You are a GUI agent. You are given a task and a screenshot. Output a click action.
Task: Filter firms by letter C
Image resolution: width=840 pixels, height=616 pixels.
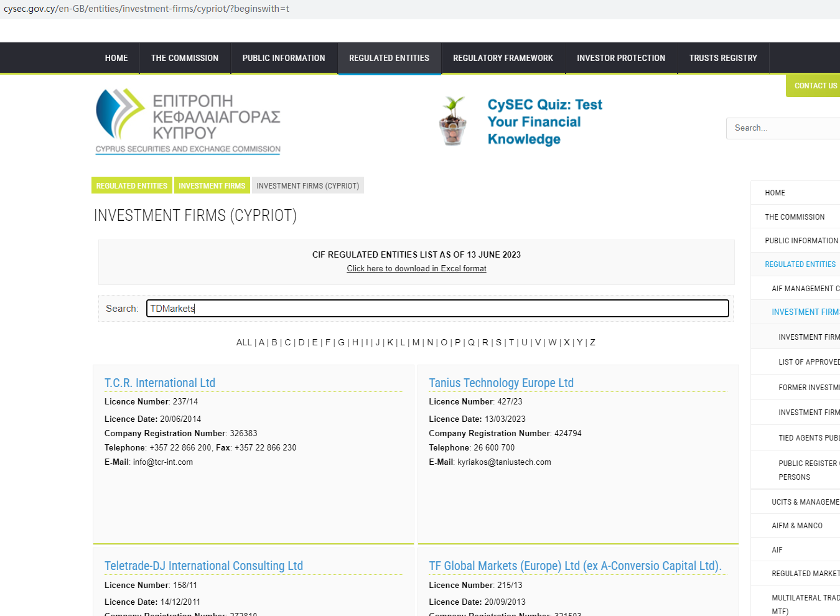(x=288, y=342)
